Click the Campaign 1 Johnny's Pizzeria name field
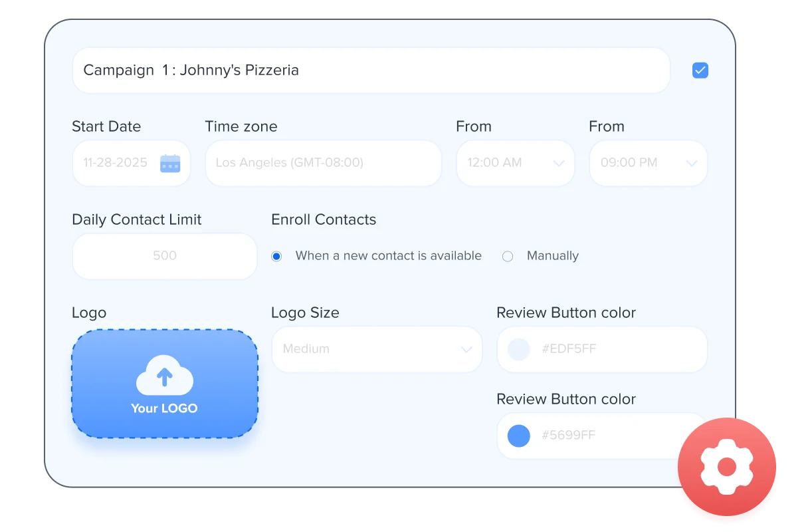 [371, 70]
